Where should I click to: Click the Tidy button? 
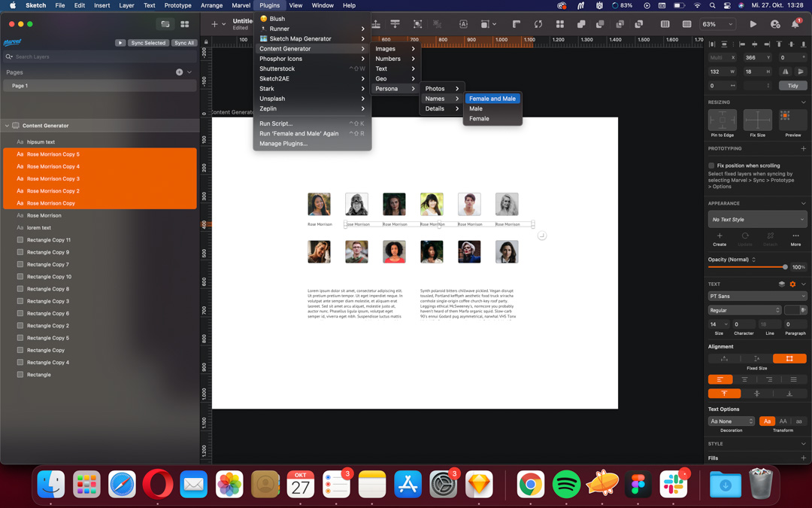point(793,86)
